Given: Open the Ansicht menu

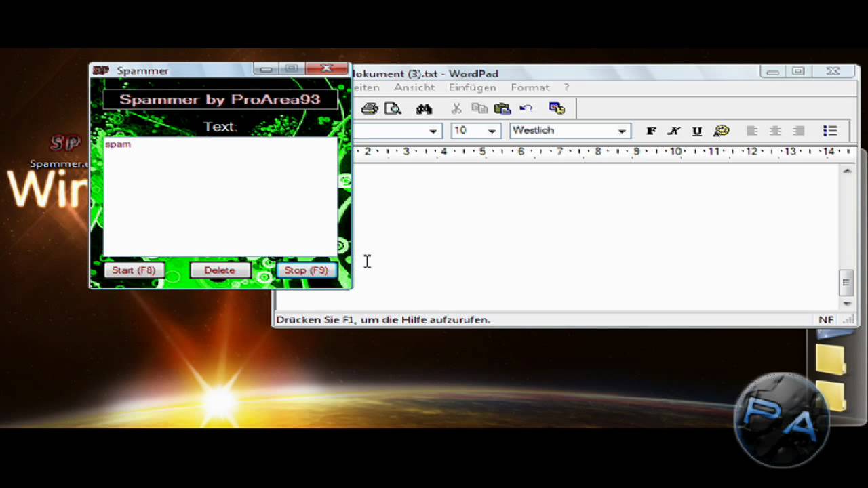Looking at the screenshot, I should pyautogui.click(x=414, y=87).
